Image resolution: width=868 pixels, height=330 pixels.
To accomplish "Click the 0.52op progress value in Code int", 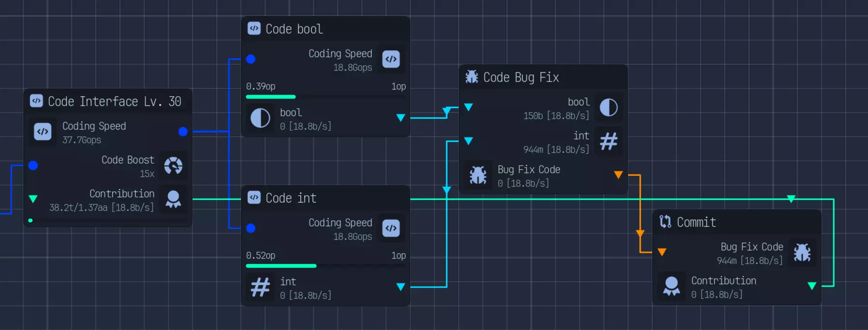I will (261, 256).
